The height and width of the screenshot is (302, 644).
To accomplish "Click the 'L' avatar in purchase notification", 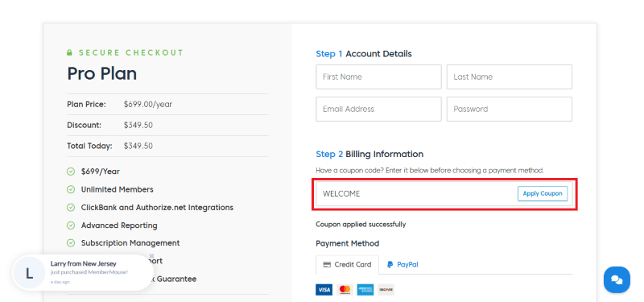I will 29,273.
